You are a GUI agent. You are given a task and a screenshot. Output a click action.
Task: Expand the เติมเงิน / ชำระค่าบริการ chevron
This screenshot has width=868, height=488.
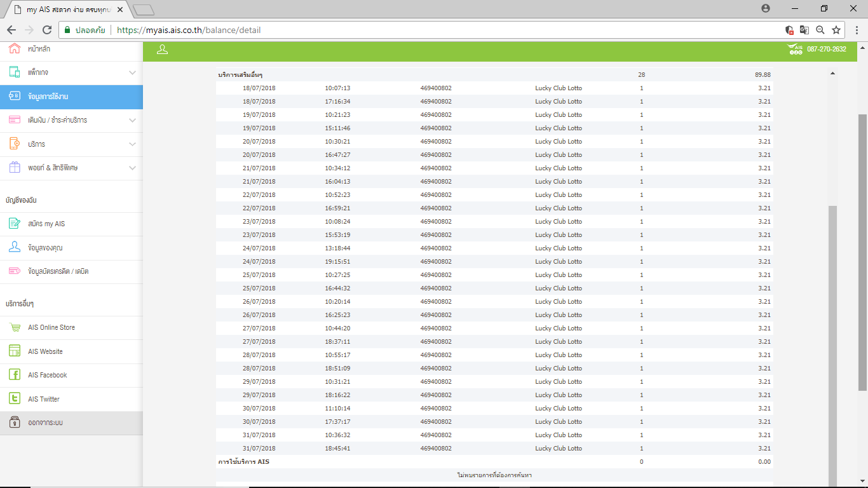pyautogui.click(x=132, y=121)
